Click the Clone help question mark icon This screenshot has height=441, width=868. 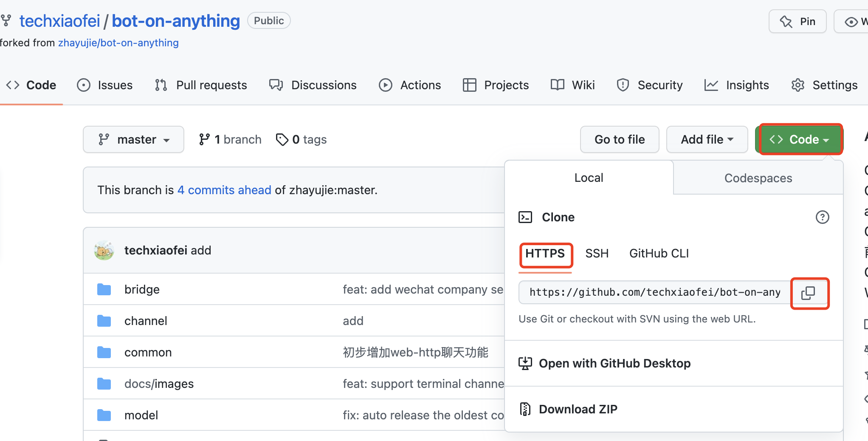click(822, 218)
